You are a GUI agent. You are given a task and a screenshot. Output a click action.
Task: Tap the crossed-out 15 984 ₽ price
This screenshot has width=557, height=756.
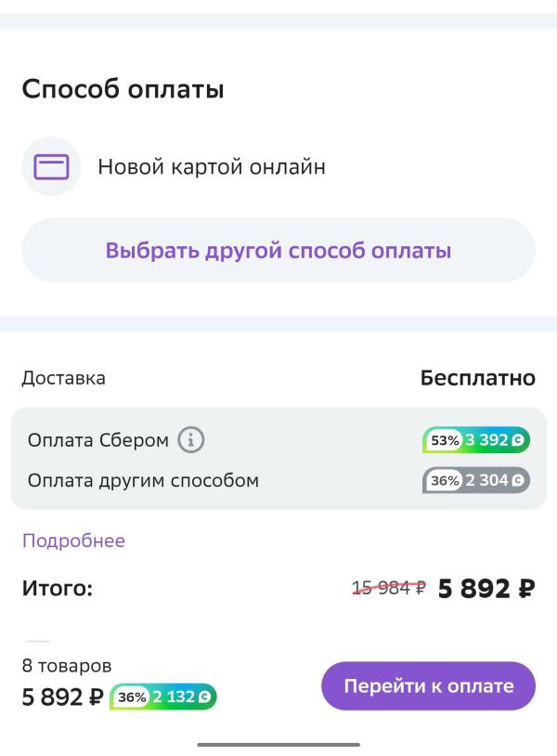click(389, 588)
